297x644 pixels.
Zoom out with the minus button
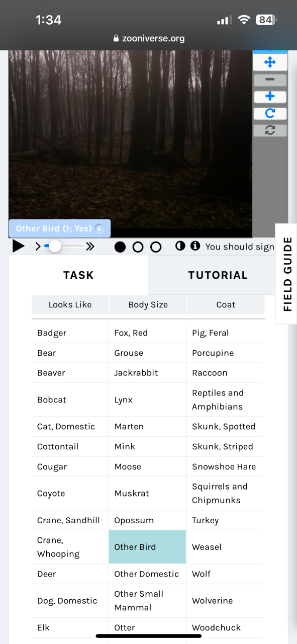[x=270, y=80]
